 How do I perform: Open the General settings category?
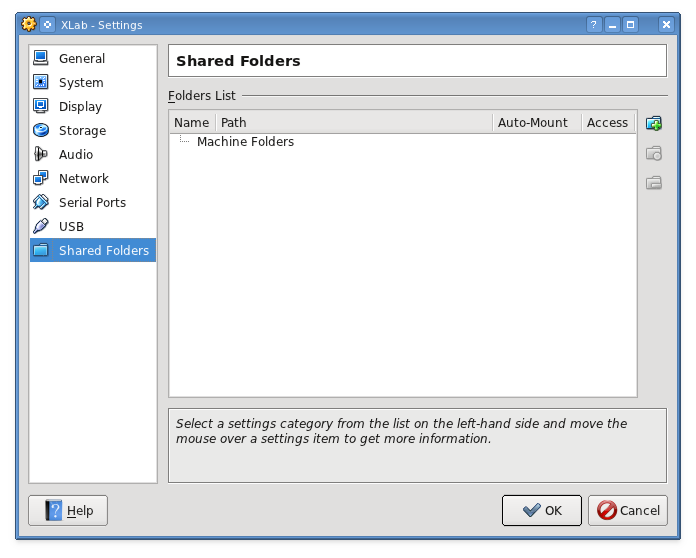pos(93,58)
